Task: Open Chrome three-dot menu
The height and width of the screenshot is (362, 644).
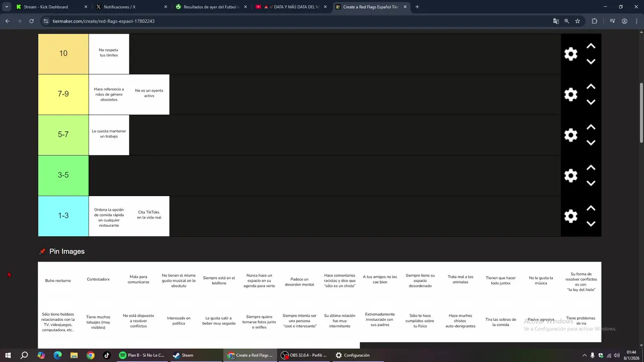Action: pos(636,21)
